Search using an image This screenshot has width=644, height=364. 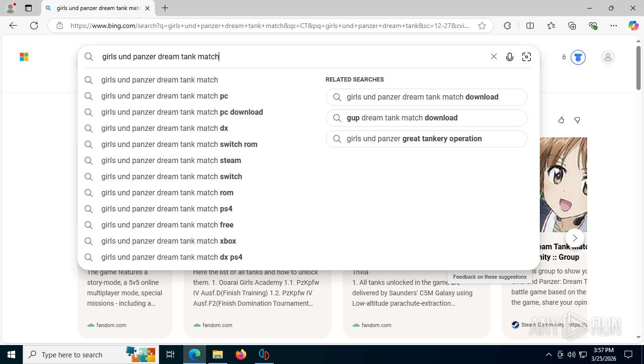pos(526,57)
